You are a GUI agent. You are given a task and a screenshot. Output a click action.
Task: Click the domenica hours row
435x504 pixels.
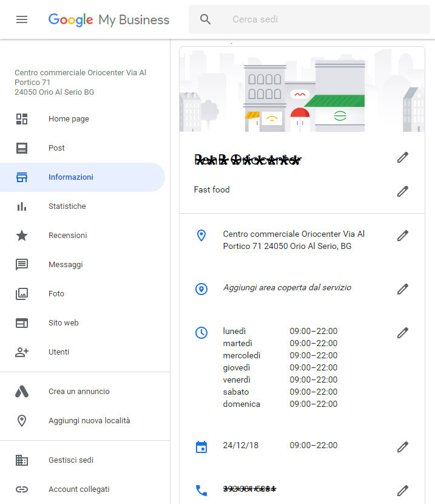click(x=280, y=404)
